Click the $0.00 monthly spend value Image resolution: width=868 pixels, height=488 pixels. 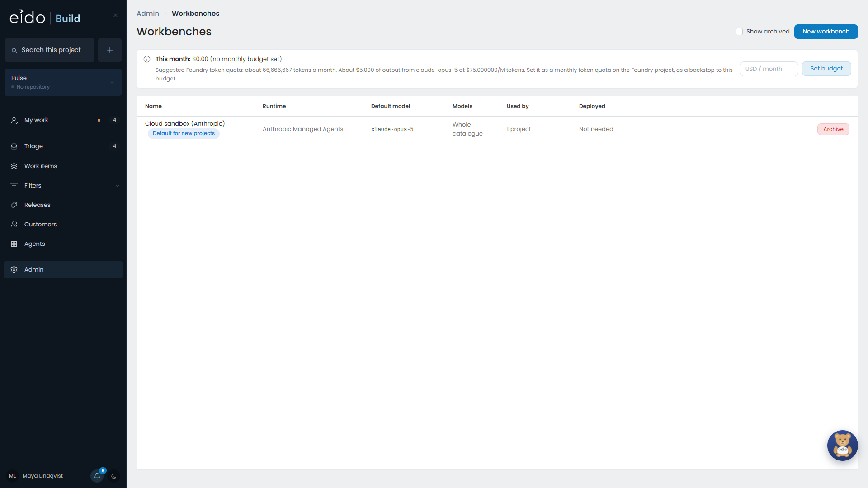[200, 59]
